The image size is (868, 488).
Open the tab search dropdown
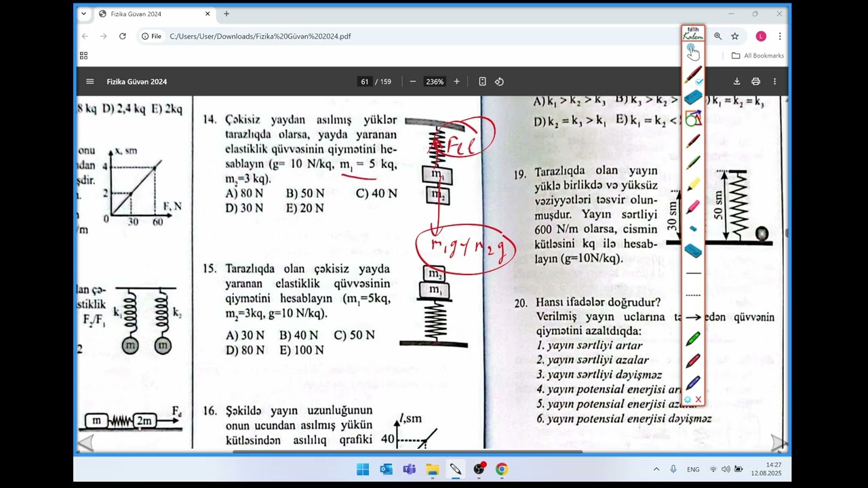pyautogui.click(x=83, y=14)
